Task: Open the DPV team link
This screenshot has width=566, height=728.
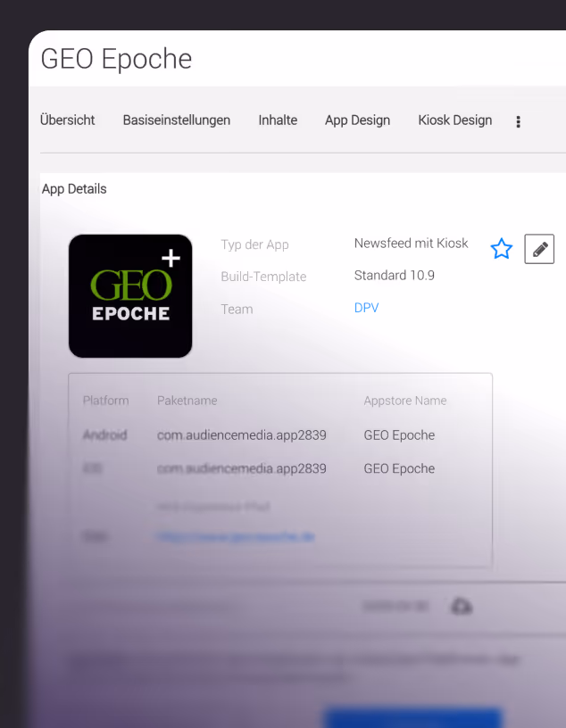Action: tap(366, 308)
